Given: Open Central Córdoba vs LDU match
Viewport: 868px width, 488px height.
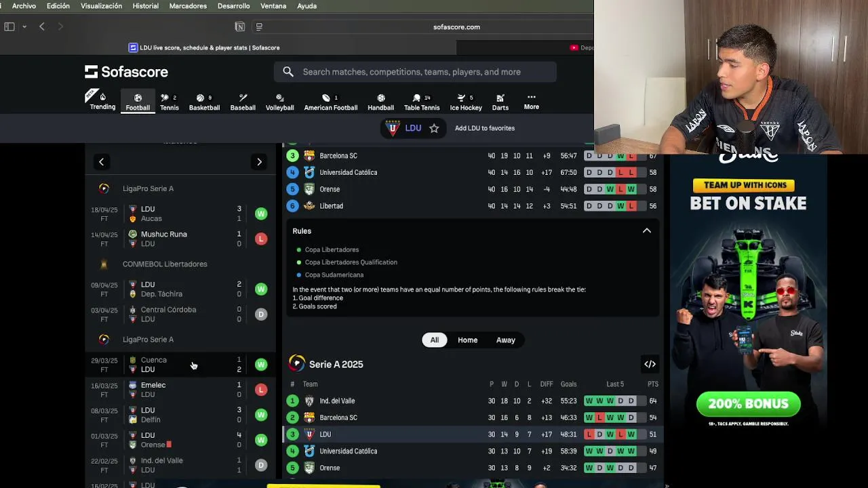Looking at the screenshot, I should coord(180,314).
